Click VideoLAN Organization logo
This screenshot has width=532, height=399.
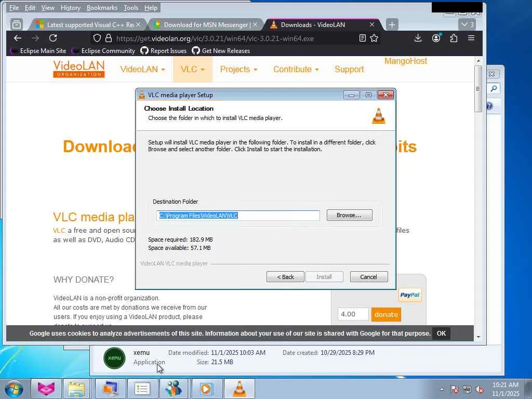pyautogui.click(x=79, y=69)
